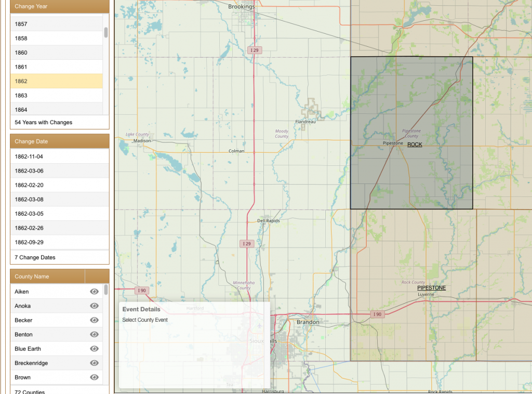The image size is (532, 394).
Task: Click the I 29 shield south of Dell Rapids
Action: 247,244
